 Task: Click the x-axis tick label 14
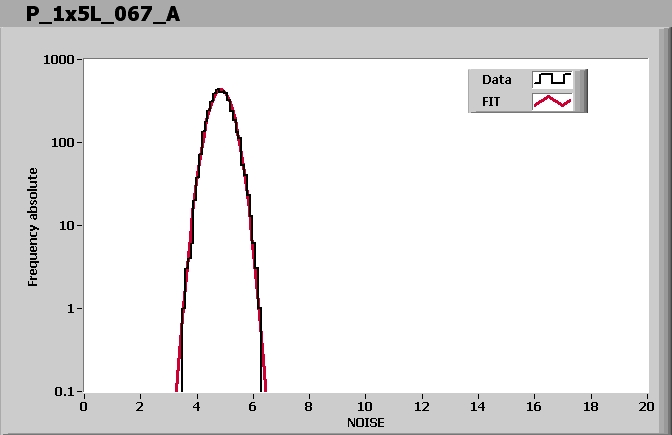coord(478,406)
